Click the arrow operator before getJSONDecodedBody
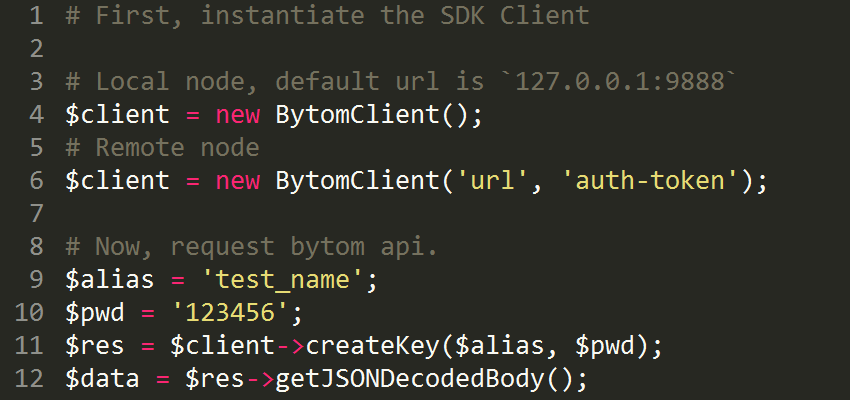Screen dimensions: 850x400 [260, 380]
